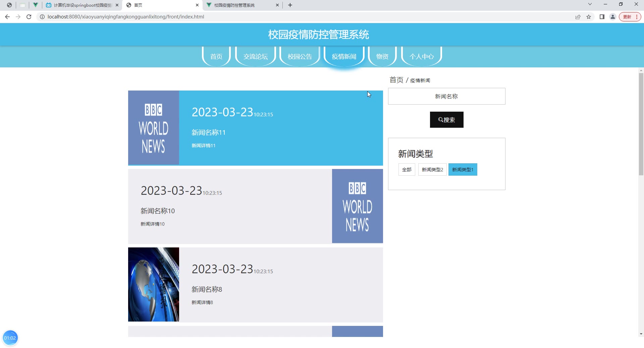The image size is (644, 348).
Task: Click 新闻详情11 description text
Action: pos(203,146)
